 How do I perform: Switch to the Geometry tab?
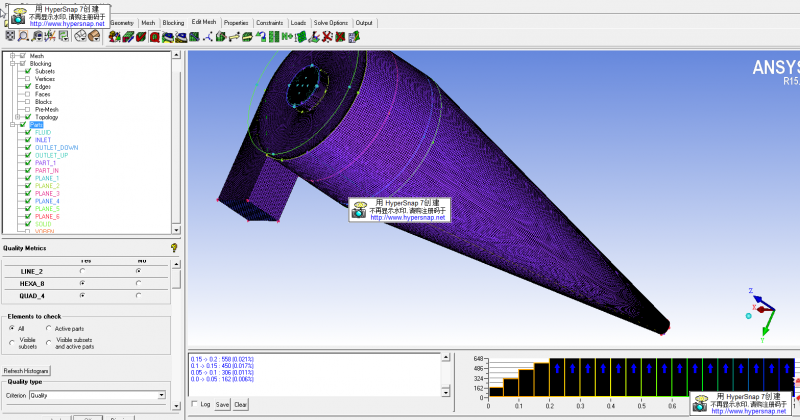tap(121, 23)
